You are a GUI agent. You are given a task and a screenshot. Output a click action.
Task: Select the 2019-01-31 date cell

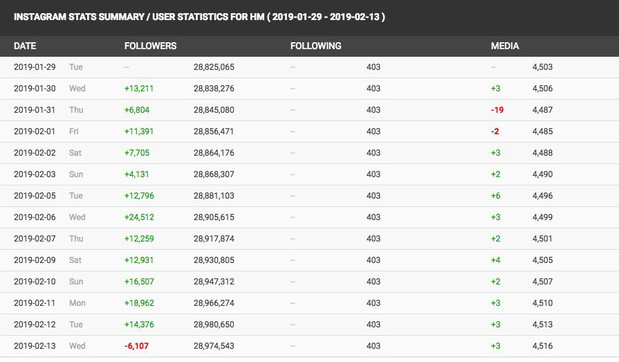(x=35, y=110)
